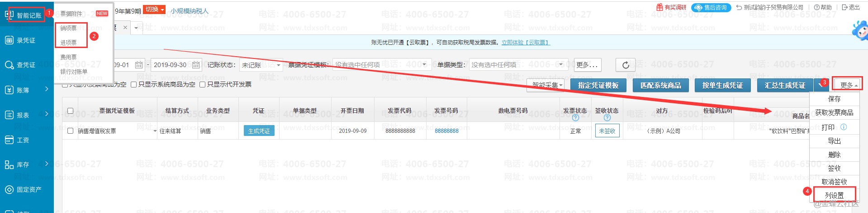Choose 进项票 in the flyout menu
The width and height of the screenshot is (868, 213).
click(69, 43)
